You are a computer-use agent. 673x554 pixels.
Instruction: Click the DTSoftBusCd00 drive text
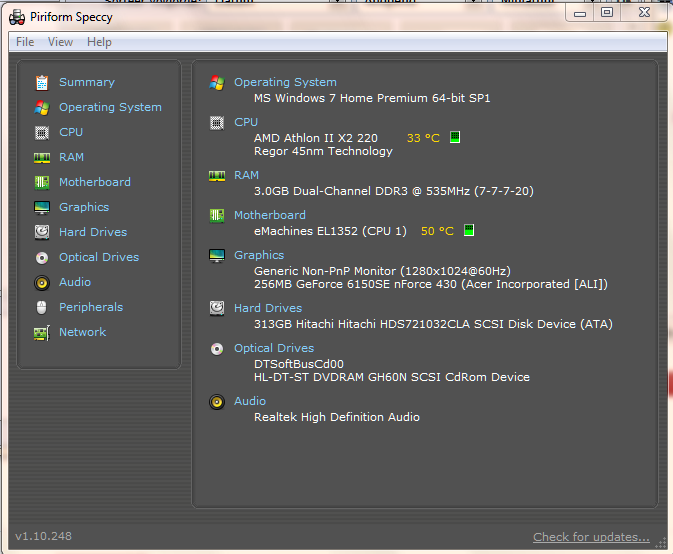[299, 364]
